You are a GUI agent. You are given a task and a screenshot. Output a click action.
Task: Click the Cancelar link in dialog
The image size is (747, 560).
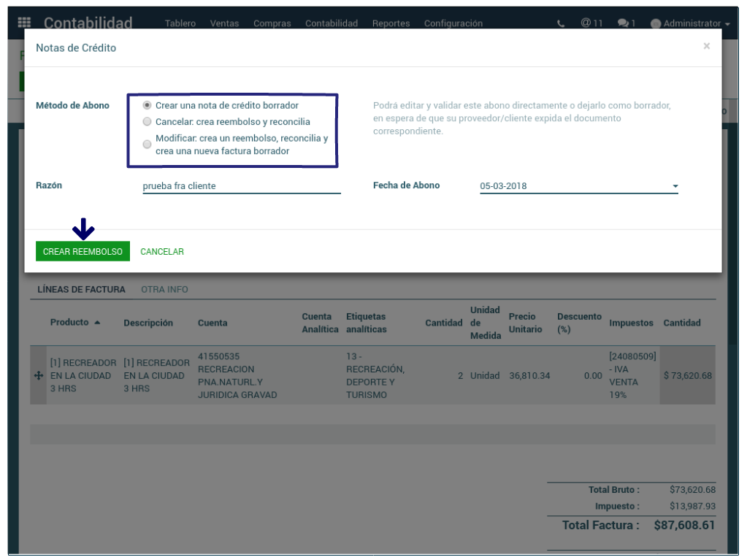pyautogui.click(x=162, y=252)
